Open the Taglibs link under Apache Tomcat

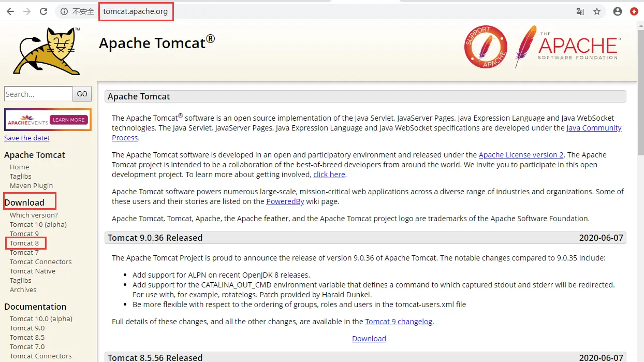click(x=21, y=176)
